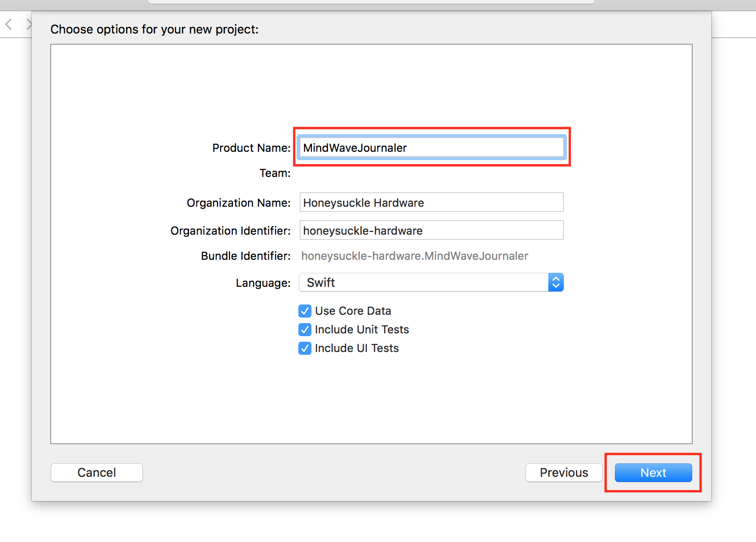
Task: Cancel the new project dialog
Action: pyautogui.click(x=96, y=473)
